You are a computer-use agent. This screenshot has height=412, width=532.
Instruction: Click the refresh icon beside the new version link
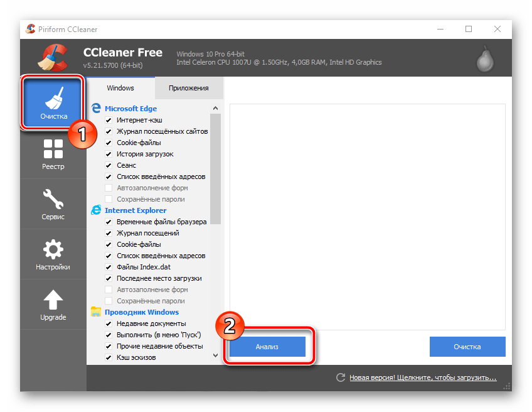tap(341, 377)
